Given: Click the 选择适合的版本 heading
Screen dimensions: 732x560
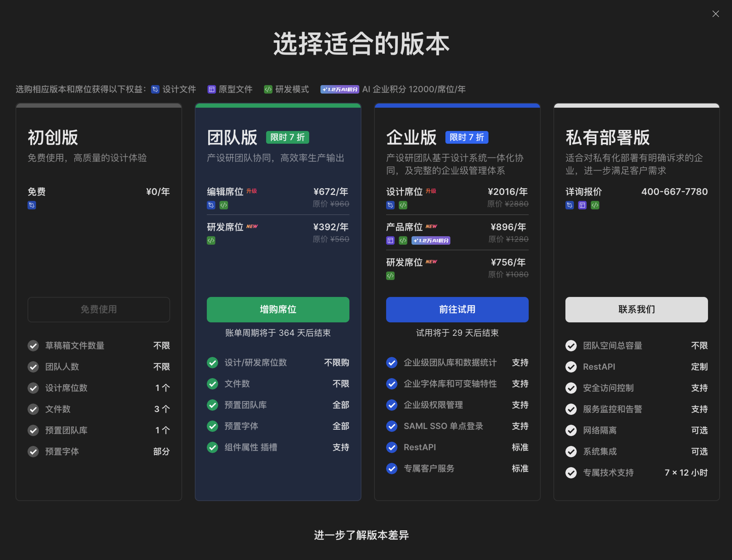Looking at the screenshot, I should (x=362, y=44).
